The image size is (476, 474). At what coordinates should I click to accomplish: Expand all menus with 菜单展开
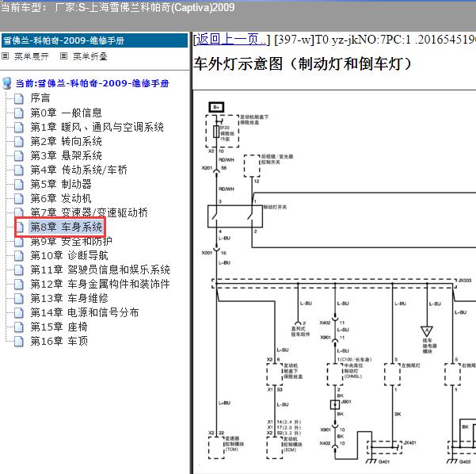click(x=32, y=56)
